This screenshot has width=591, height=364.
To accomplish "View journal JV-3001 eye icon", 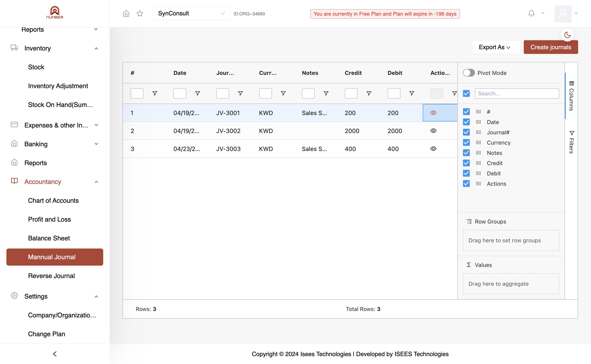I will pos(433,113).
